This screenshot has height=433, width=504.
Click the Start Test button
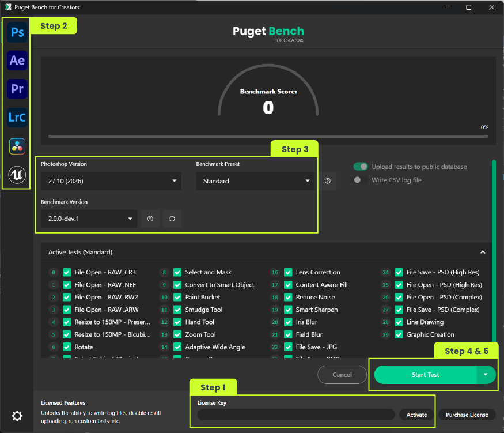pos(425,375)
